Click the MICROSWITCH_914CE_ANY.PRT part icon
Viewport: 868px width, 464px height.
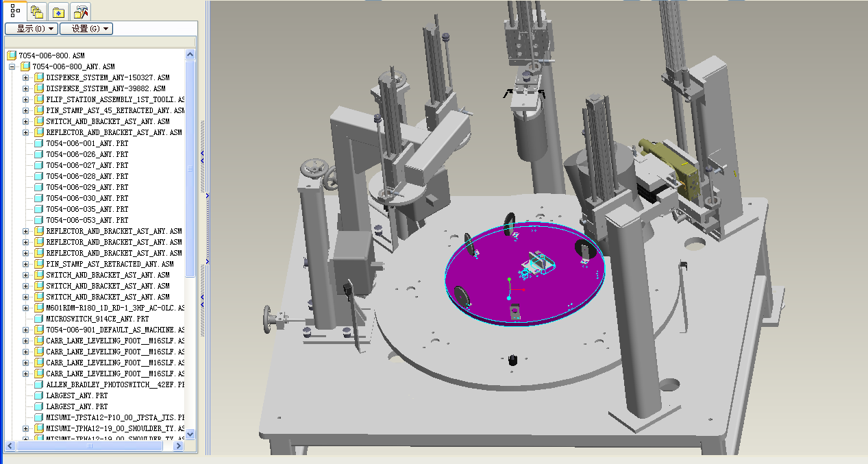click(39, 319)
